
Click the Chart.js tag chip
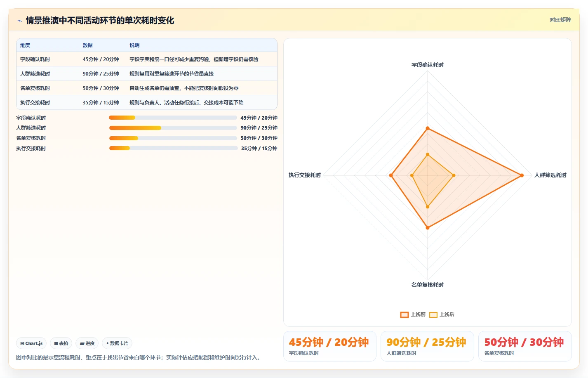tap(31, 343)
